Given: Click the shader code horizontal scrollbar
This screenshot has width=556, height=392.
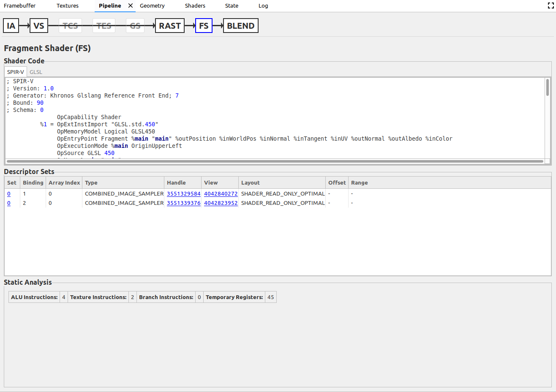Looking at the screenshot, I should (275, 161).
